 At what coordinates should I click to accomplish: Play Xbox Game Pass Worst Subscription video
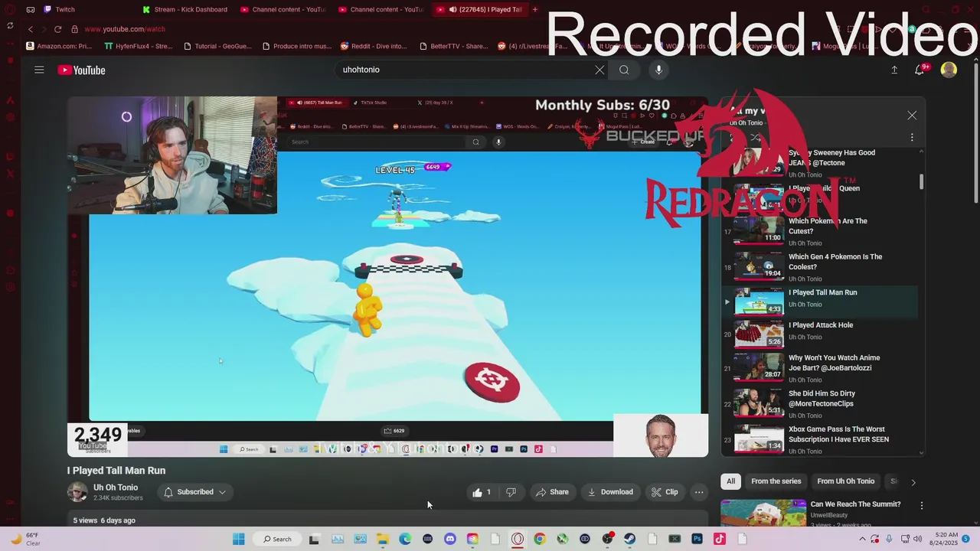(x=819, y=439)
